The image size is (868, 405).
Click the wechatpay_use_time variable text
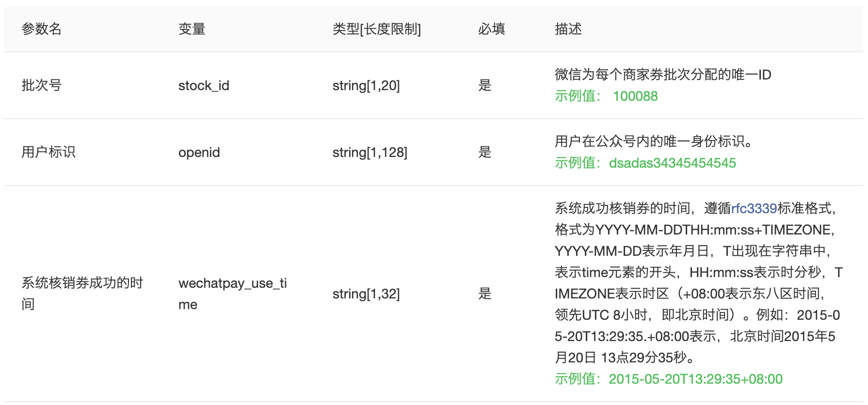pos(233,294)
